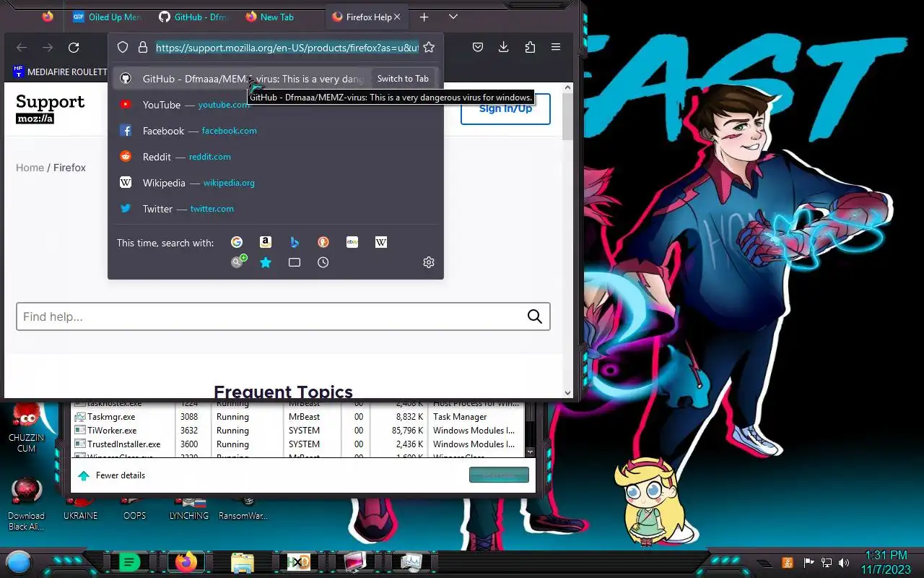Screen dimensions: 924x578
Task: Open the extensions puzzle icon
Action: pyautogui.click(x=530, y=47)
